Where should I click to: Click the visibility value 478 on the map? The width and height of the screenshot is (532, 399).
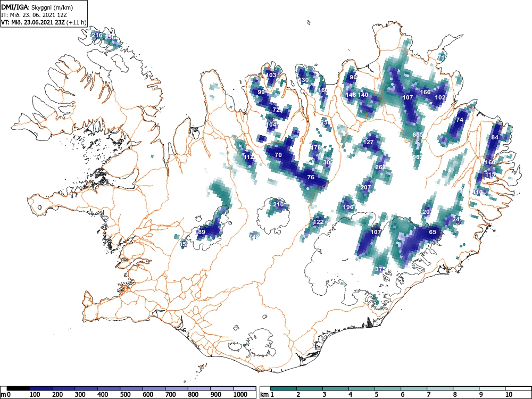(316, 147)
